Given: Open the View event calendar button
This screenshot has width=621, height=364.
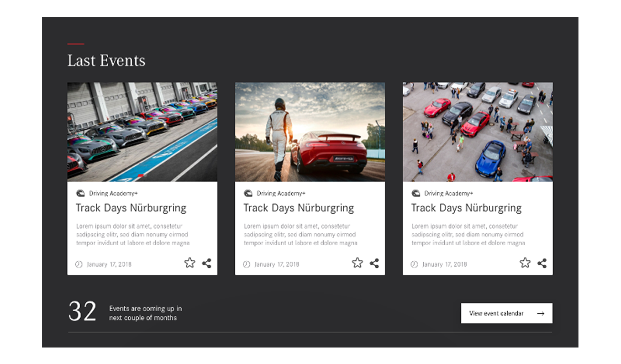Looking at the screenshot, I should coord(507,313).
